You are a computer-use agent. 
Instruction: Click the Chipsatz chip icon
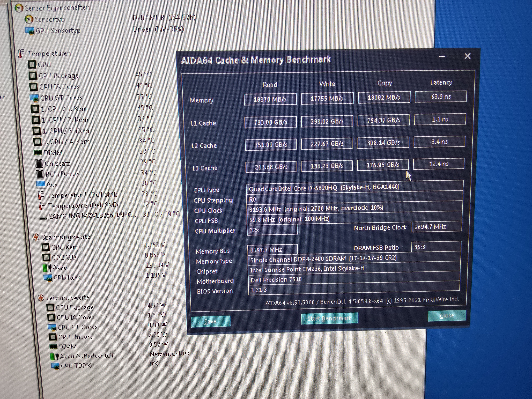[39, 163]
